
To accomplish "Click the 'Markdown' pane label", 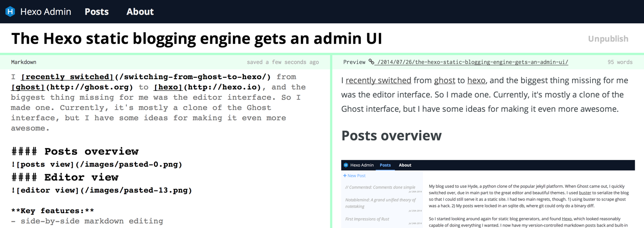I will tap(24, 62).
